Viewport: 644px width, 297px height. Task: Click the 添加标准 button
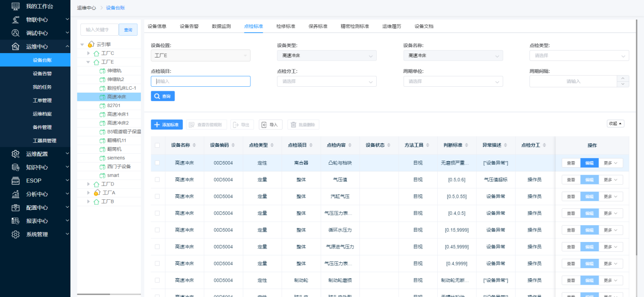point(167,125)
